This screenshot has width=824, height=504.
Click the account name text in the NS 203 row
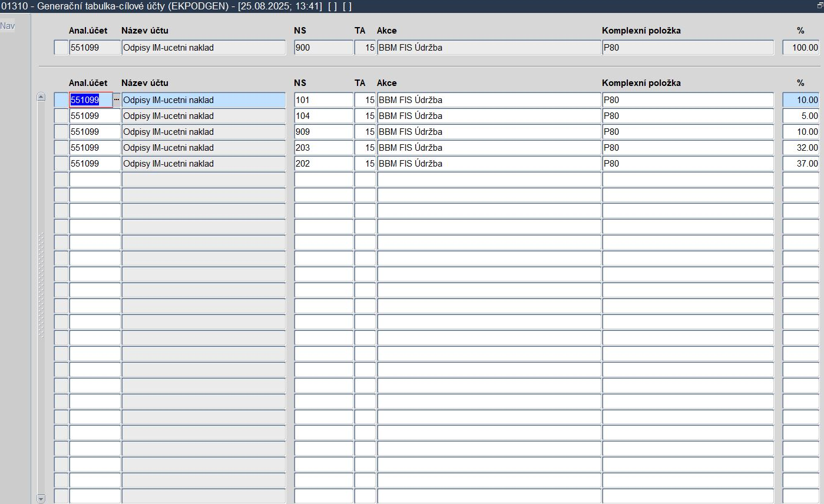tap(168, 148)
